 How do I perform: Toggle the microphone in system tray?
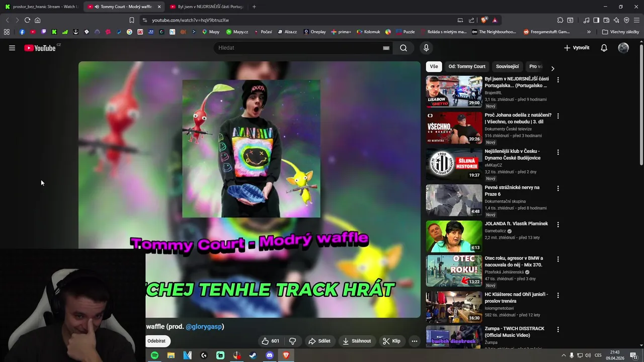coord(572,355)
